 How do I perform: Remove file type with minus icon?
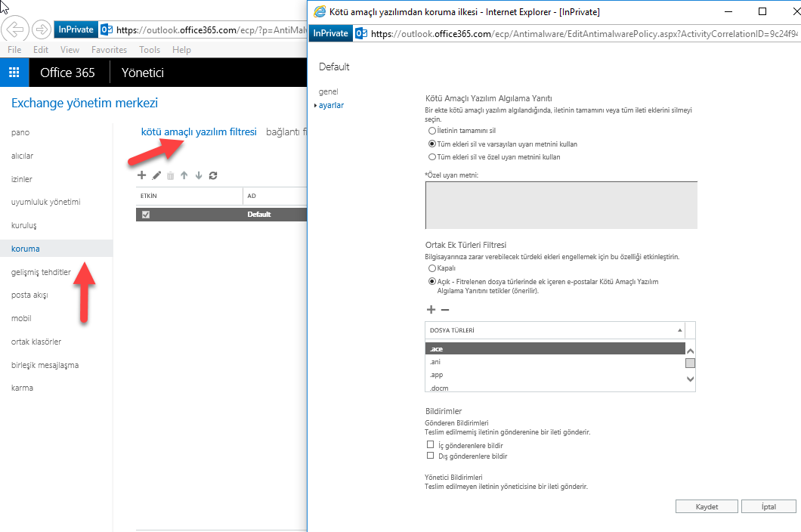coord(445,310)
